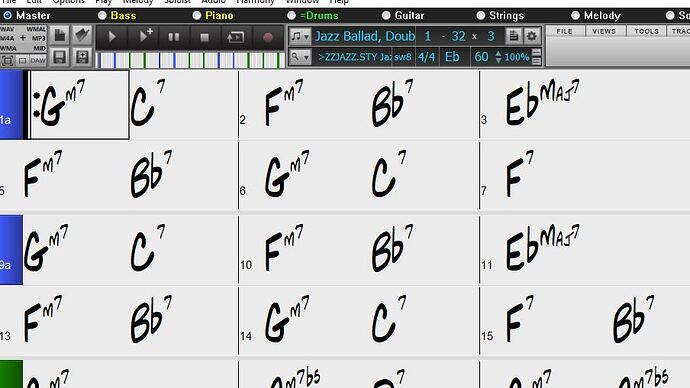690x388 pixels.
Task: Click the play from bar icon
Action: click(235, 37)
